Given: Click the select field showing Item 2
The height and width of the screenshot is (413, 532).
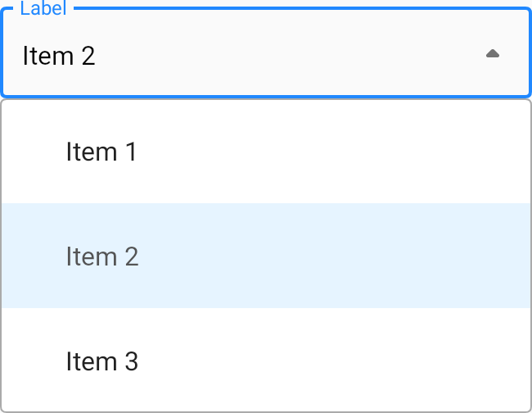Looking at the screenshot, I should [x=246, y=56].
